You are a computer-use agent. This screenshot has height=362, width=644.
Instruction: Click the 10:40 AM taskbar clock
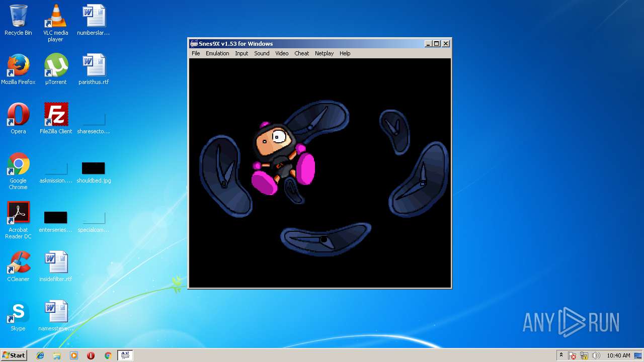pos(618,355)
